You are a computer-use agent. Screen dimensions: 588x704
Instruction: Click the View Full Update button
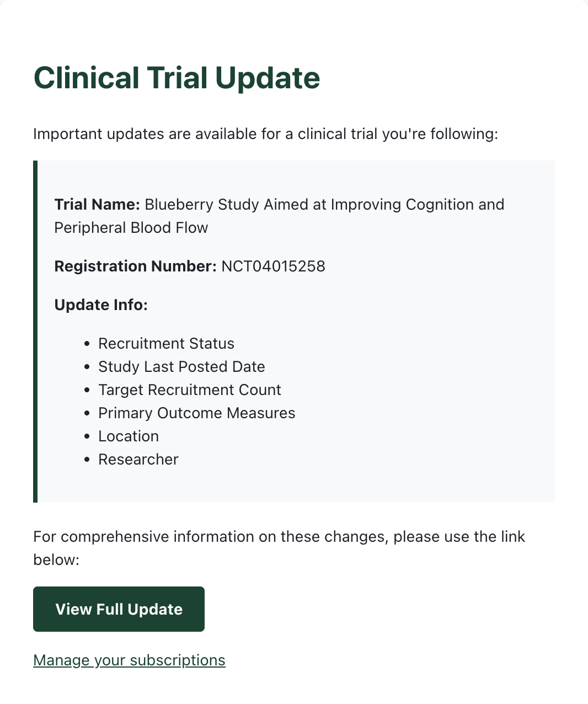coord(119,609)
